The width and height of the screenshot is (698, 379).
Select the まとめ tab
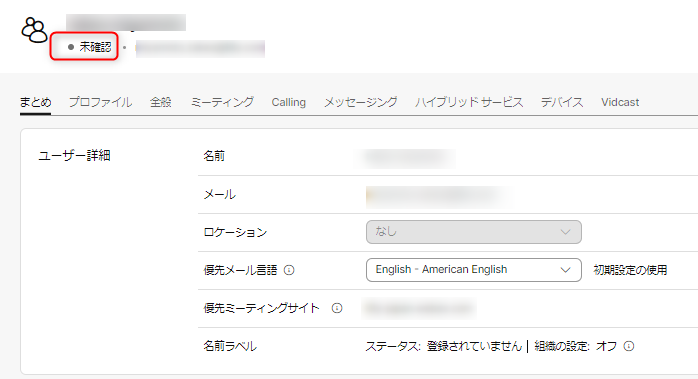(36, 102)
